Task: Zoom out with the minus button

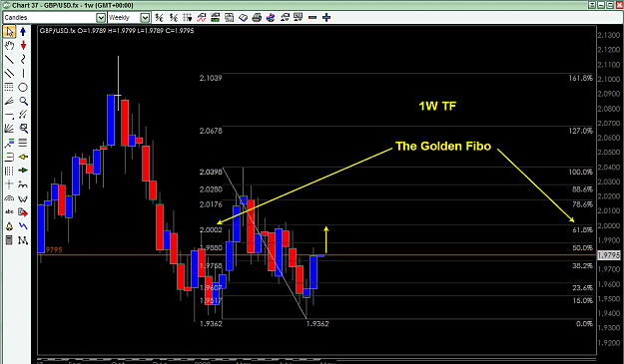Action: click(x=312, y=18)
